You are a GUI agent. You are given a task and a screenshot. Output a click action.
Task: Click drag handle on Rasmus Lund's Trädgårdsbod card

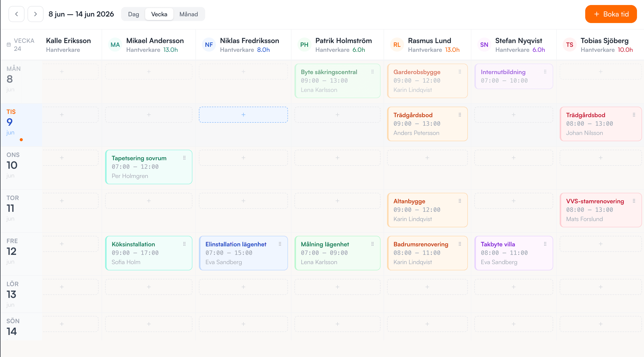tap(460, 115)
